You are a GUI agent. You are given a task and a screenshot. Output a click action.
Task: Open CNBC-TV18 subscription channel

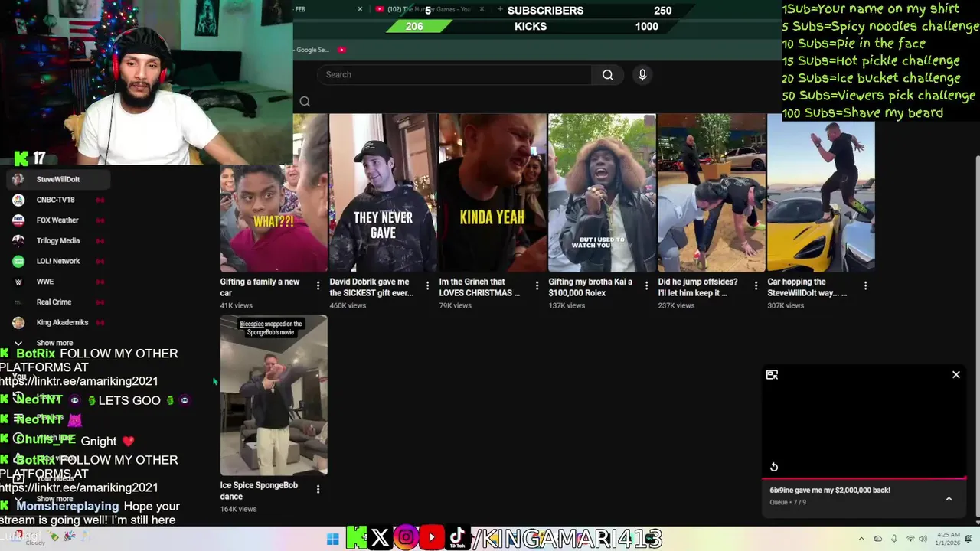click(x=58, y=200)
